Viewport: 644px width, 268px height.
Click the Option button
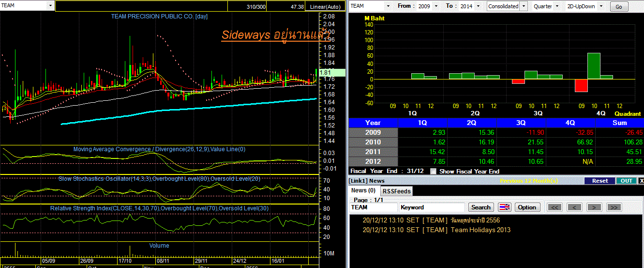click(x=527, y=207)
